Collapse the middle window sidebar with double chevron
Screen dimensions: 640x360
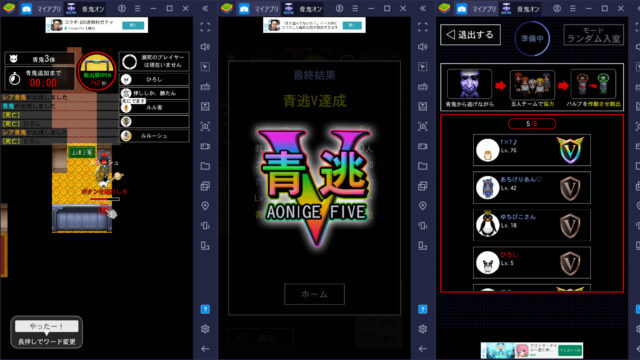[423, 9]
